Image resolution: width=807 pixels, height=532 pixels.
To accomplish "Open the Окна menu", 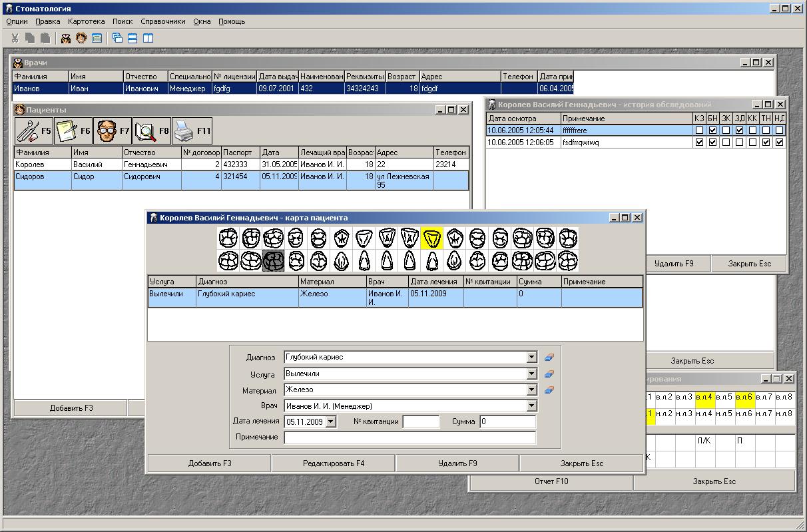I will coord(202,21).
